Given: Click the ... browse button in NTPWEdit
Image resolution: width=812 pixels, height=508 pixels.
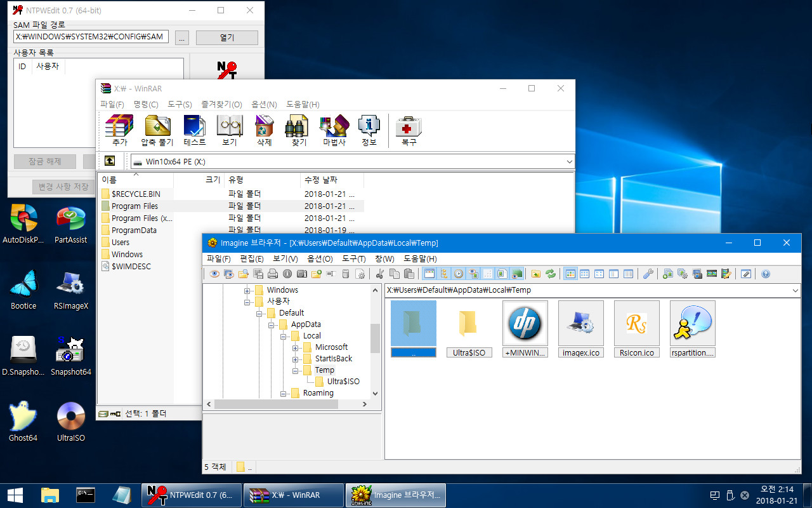Looking at the screenshot, I should coord(182,37).
